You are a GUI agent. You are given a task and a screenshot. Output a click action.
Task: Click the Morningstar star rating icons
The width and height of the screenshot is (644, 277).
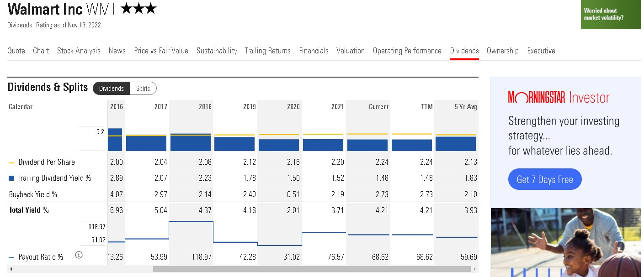click(139, 9)
